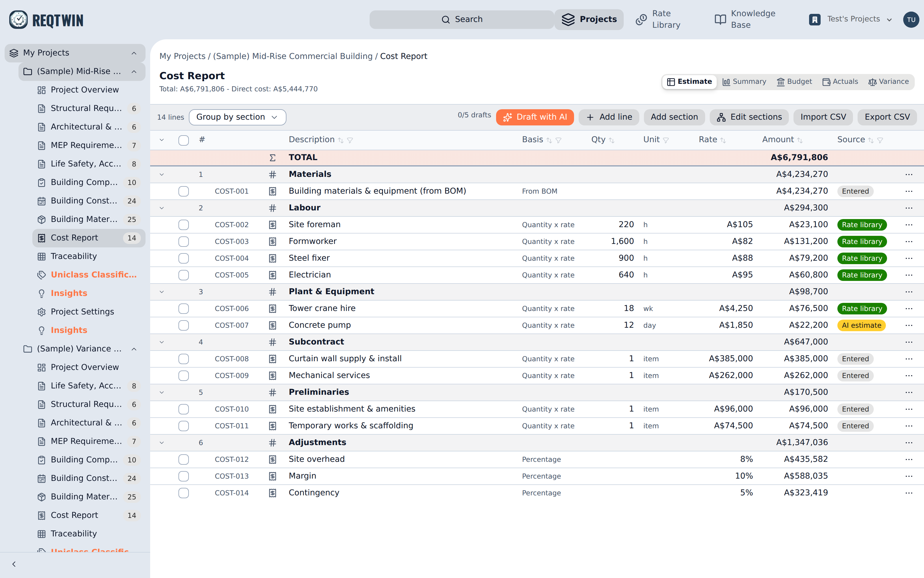Viewport: 924px width, 578px height.
Task: Collapse the sidebar with the left arrow icon
Action: tap(14, 564)
